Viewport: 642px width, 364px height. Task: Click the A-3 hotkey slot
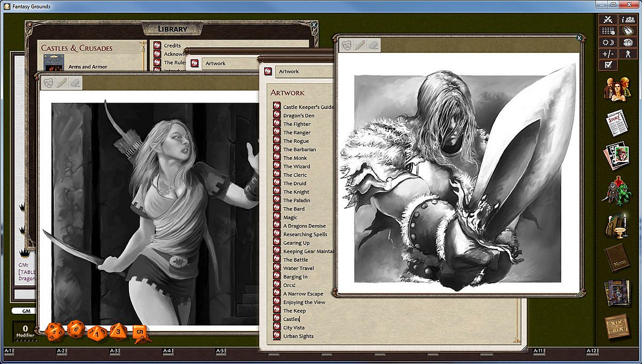pyautogui.click(x=114, y=351)
